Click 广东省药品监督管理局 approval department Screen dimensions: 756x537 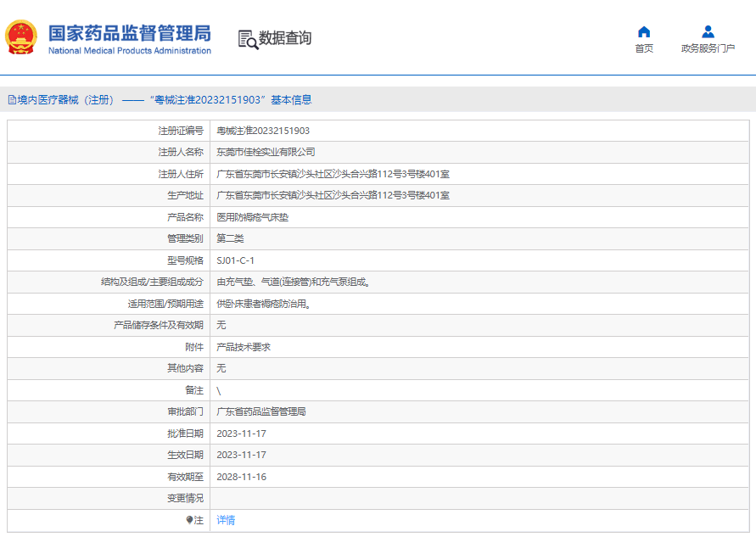click(x=260, y=411)
